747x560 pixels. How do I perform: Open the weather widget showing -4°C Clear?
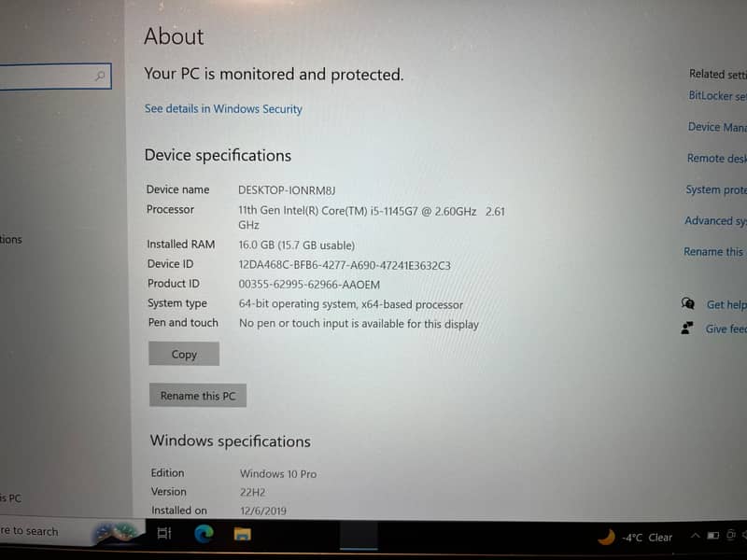pyautogui.click(x=637, y=537)
